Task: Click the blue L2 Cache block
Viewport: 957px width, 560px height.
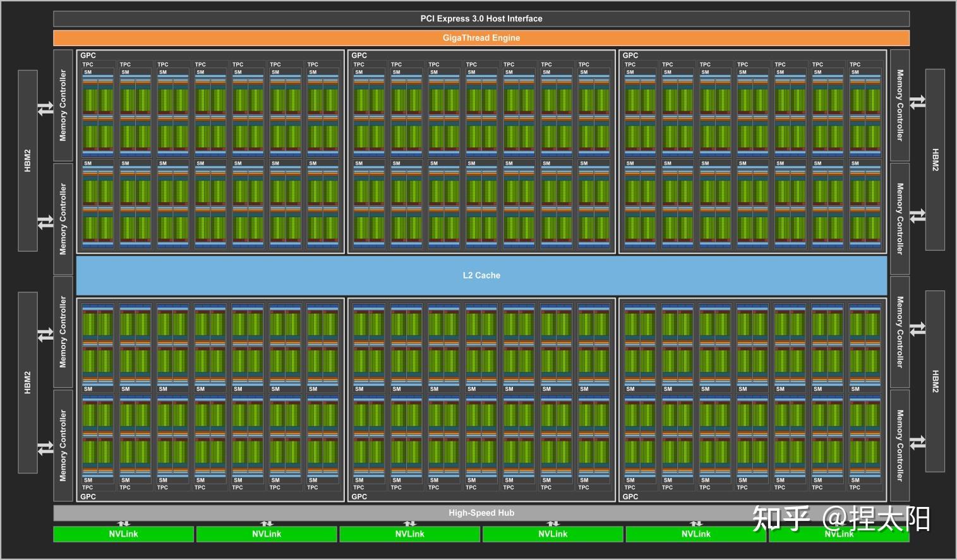Action: tap(481, 275)
